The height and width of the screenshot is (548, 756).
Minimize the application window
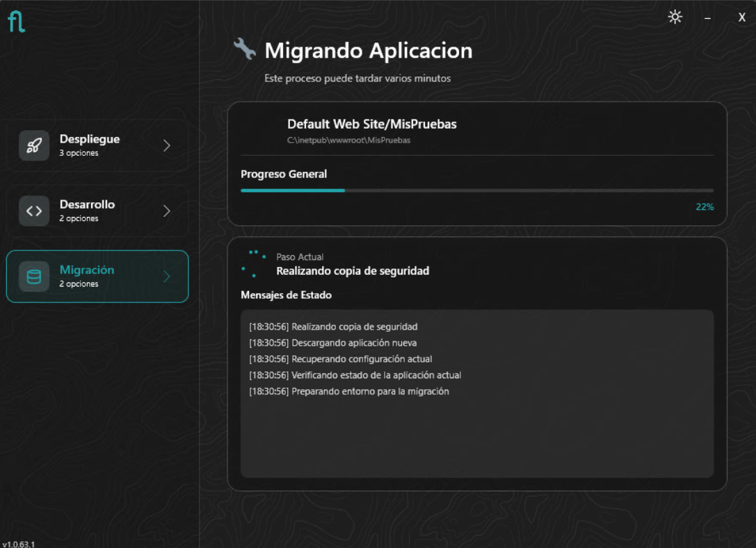pyautogui.click(x=707, y=18)
